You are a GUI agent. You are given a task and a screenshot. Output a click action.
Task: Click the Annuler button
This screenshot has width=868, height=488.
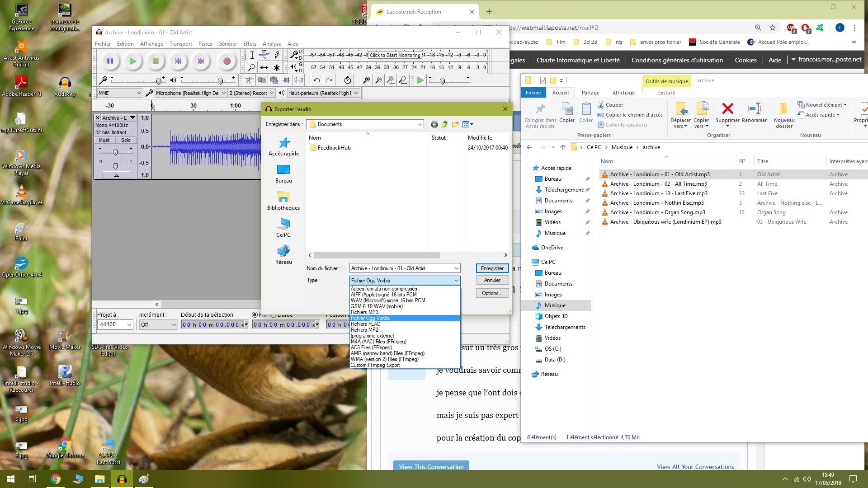click(492, 280)
